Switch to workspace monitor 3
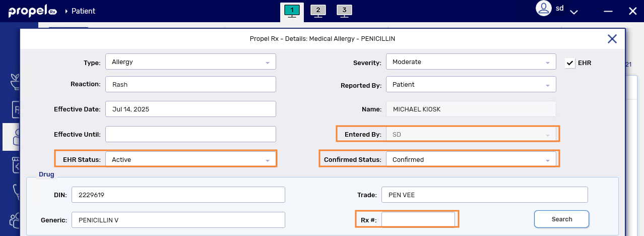Viewport: 644px width, 236px height. pyautogui.click(x=344, y=11)
